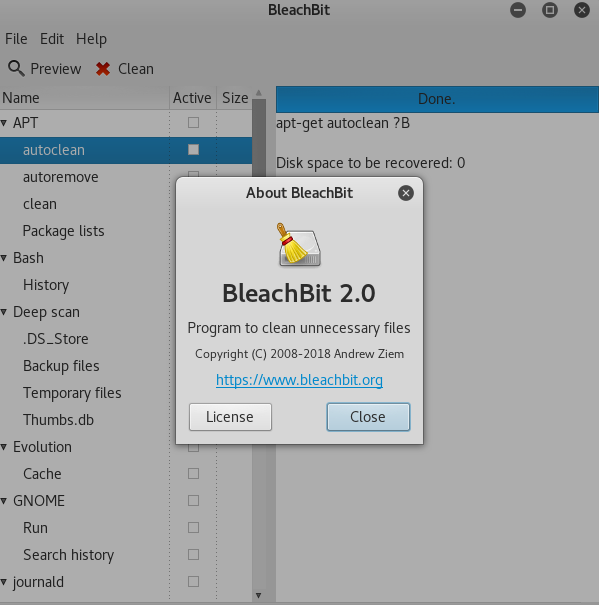This screenshot has height=605, width=599.
Task: Click the 'BleachBit 2.0' version heading
Action: click(x=299, y=293)
